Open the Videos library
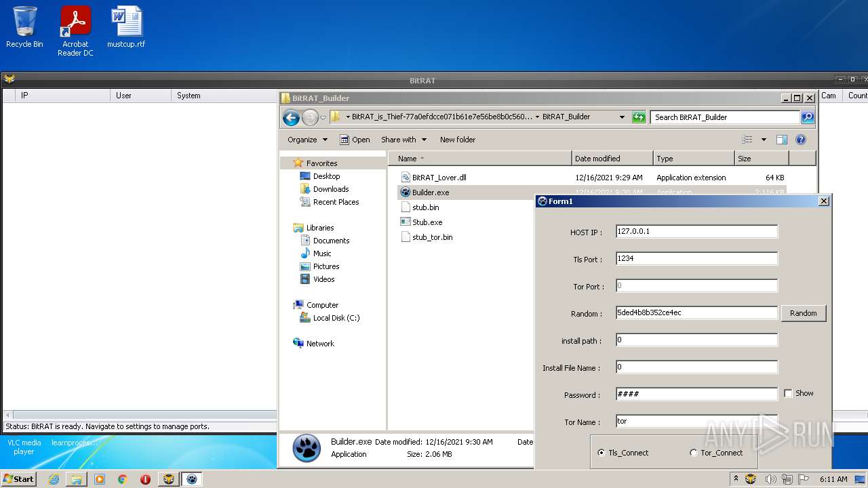 [323, 279]
